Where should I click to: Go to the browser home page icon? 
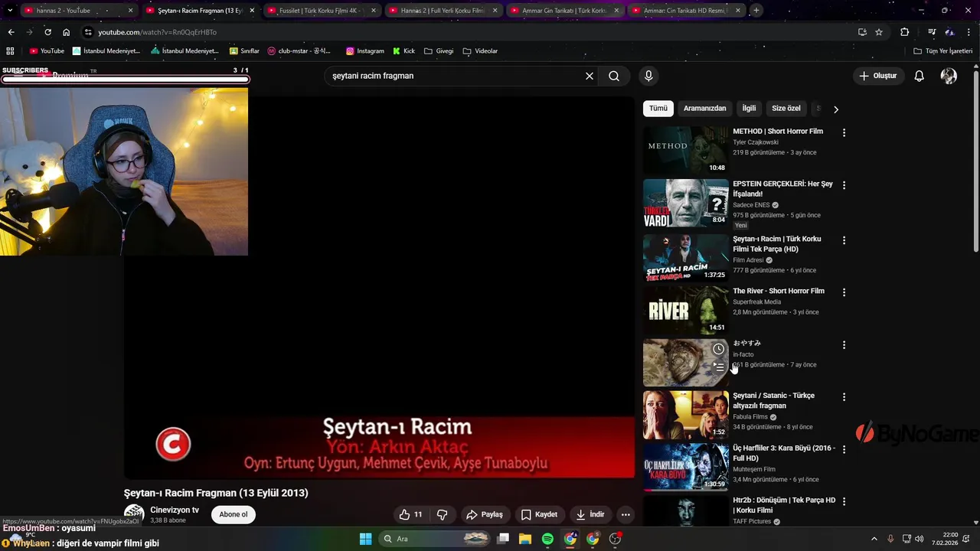point(67,32)
